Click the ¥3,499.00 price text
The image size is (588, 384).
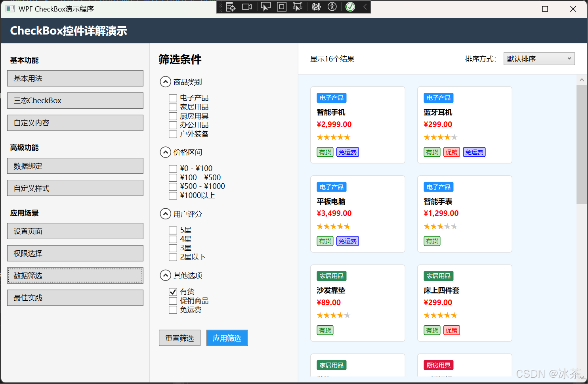tap(334, 213)
